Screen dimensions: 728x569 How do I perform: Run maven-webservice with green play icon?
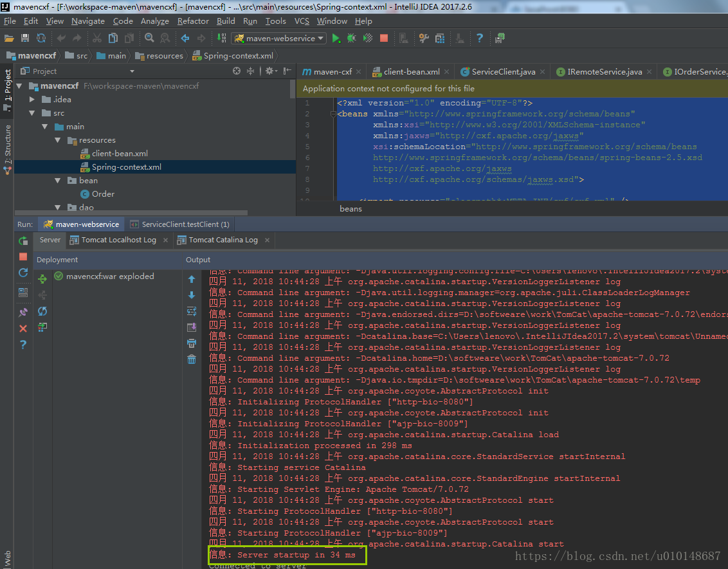coord(336,39)
